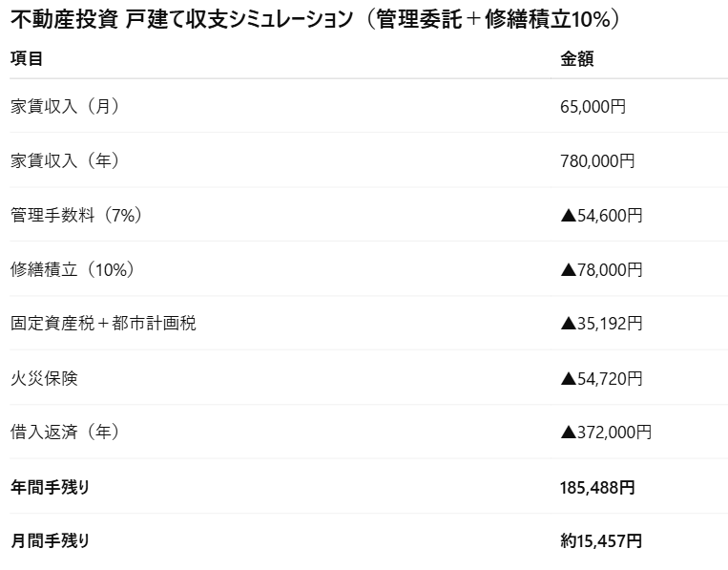This screenshot has width=728, height=570.
Task: Click the ▲35,192円 amount cell
Action: [x=601, y=325]
